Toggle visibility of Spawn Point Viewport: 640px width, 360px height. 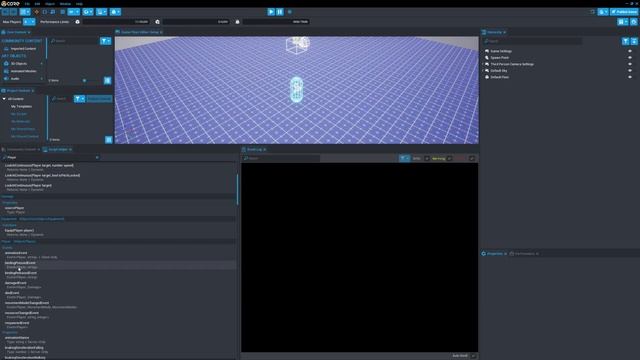630,58
